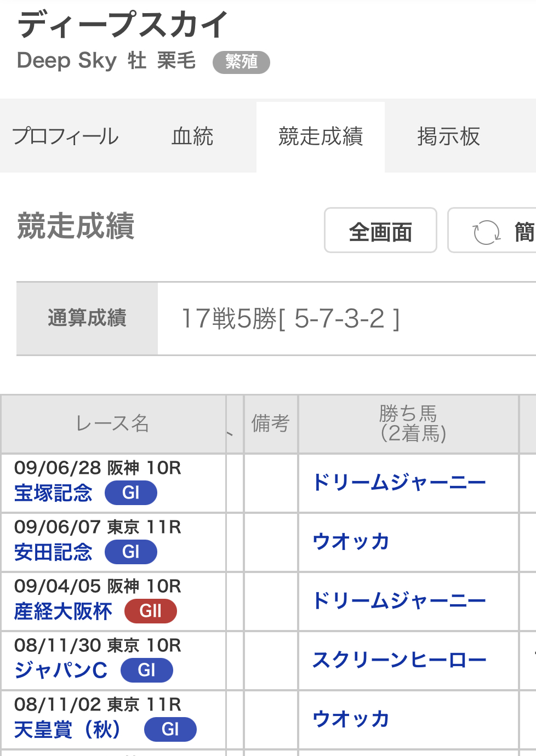Open the 安田記念 race link

click(x=53, y=552)
